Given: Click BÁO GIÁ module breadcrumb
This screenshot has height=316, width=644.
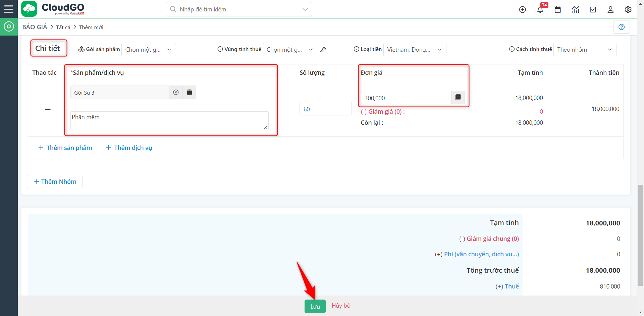Looking at the screenshot, I should tap(35, 27).
